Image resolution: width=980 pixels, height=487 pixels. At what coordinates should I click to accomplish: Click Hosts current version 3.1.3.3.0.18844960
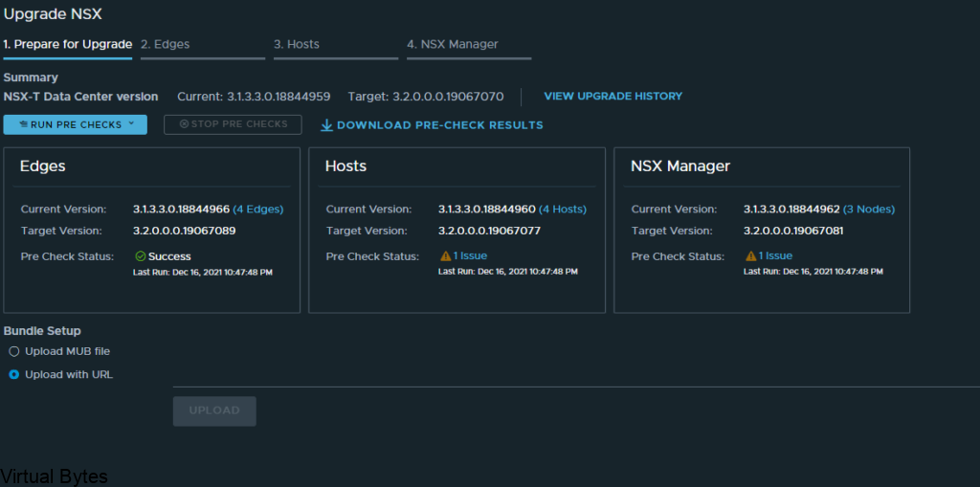pyautogui.click(x=487, y=209)
